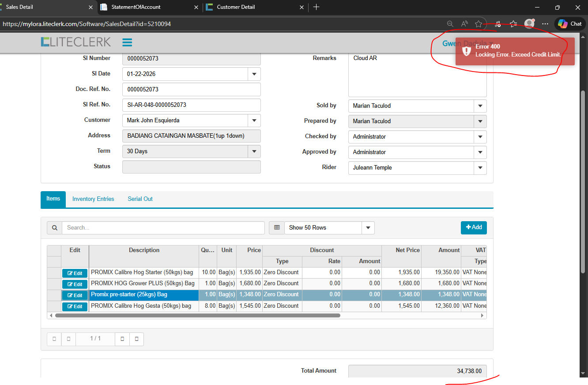Viewport: 588px width, 385px height.
Task: Switch to the Inventory Entries tab
Action: 93,199
